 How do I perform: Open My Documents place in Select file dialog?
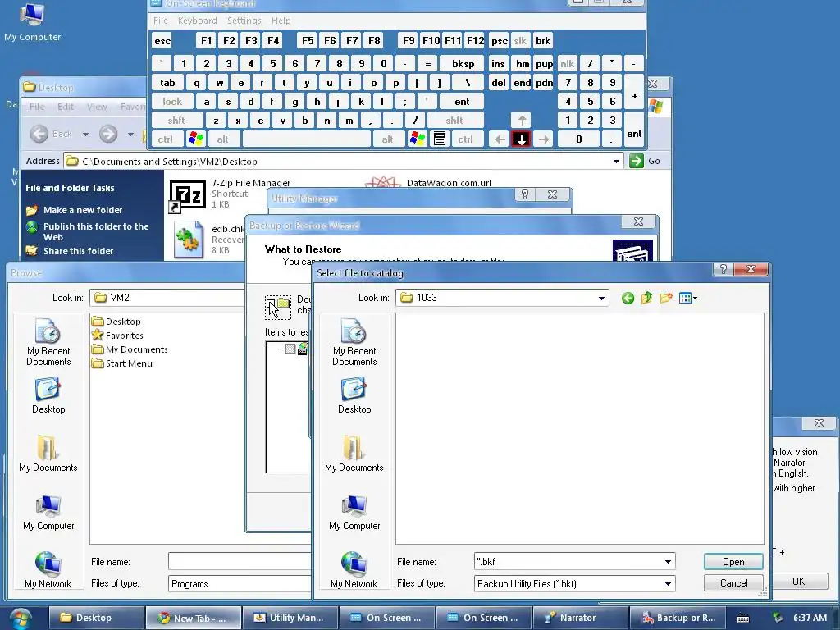(x=354, y=454)
